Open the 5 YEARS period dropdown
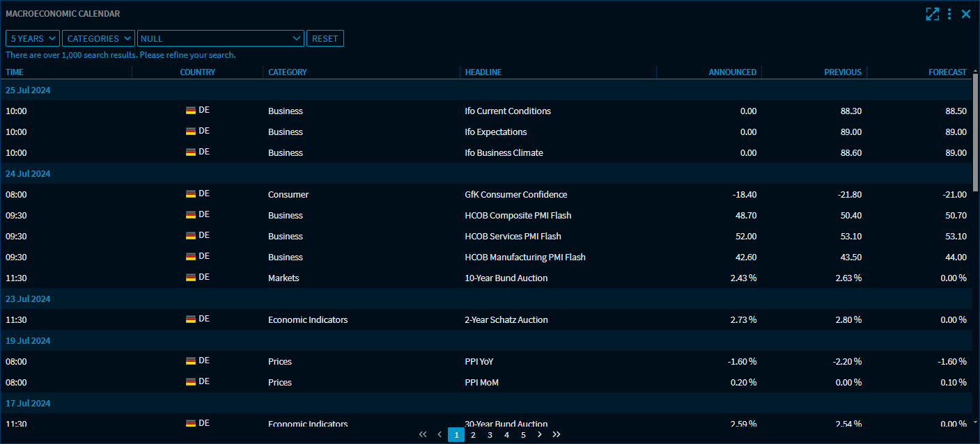The height and width of the screenshot is (444, 980). coord(33,38)
